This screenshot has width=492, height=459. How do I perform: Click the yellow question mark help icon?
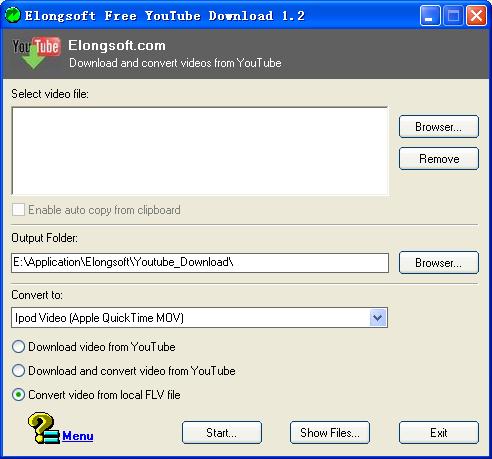[x=43, y=428]
